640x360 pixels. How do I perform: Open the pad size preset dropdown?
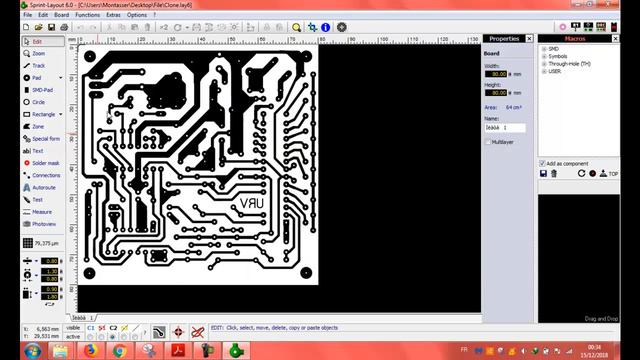coord(36,275)
